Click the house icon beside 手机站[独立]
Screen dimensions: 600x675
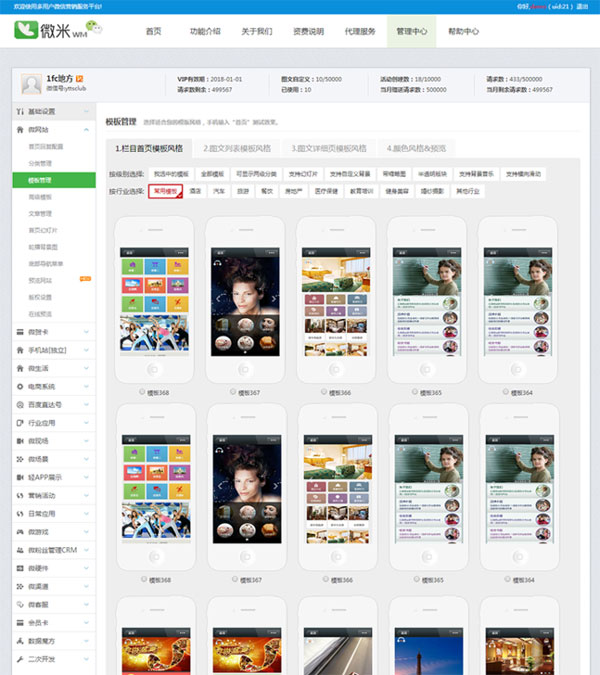pos(20,350)
